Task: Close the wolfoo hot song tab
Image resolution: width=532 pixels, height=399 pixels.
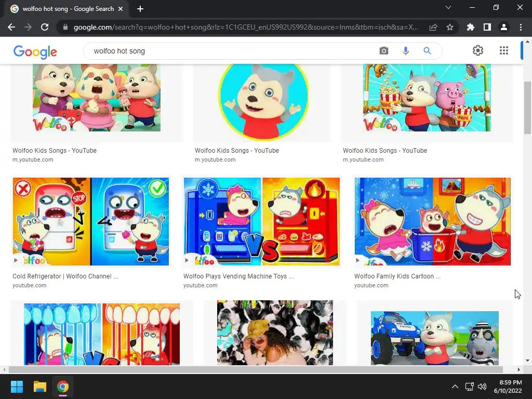Action: click(x=120, y=9)
